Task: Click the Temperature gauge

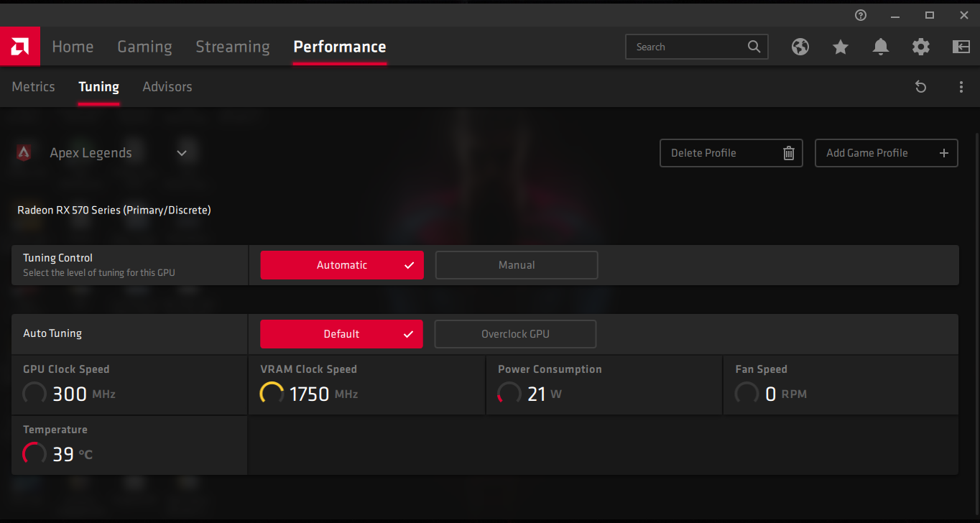Action: (x=34, y=453)
